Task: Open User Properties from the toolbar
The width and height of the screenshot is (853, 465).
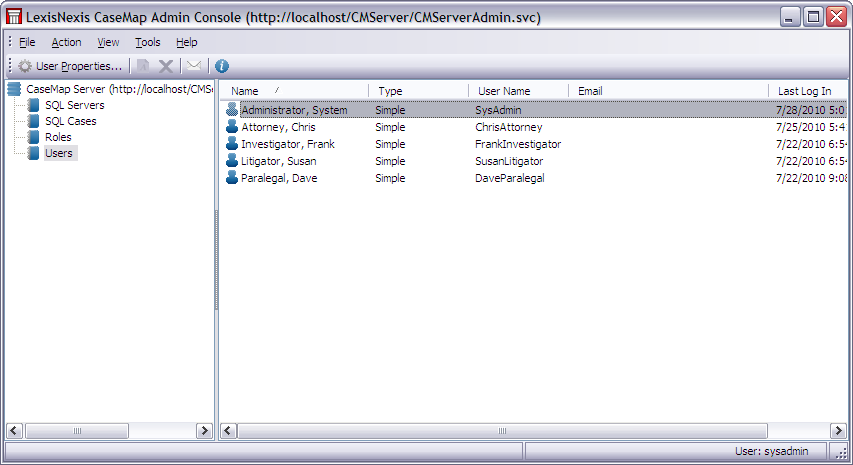Action: pyautogui.click(x=70, y=66)
